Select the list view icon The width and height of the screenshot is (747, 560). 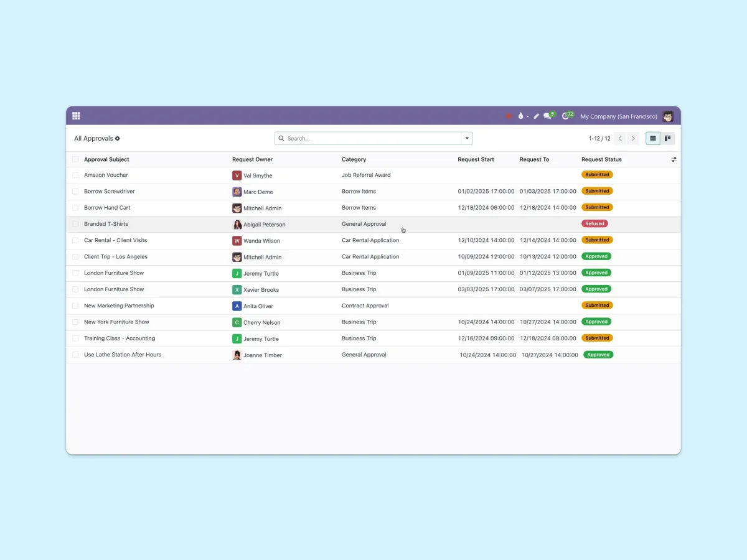click(x=652, y=139)
